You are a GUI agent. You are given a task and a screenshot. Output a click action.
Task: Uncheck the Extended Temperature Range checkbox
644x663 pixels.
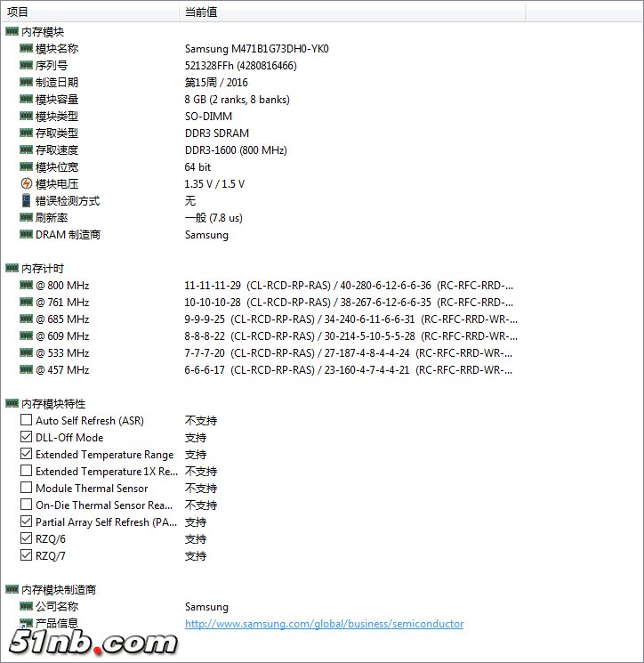27,455
